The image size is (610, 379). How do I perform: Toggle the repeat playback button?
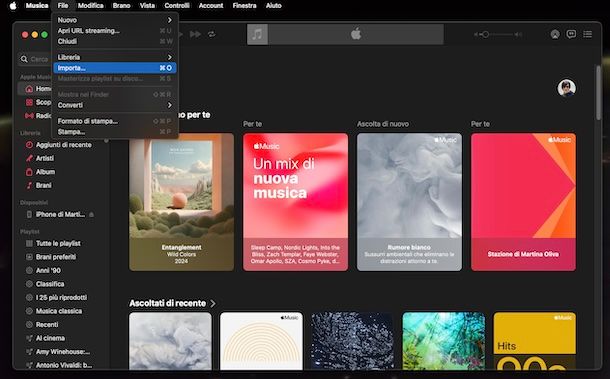[x=212, y=34]
